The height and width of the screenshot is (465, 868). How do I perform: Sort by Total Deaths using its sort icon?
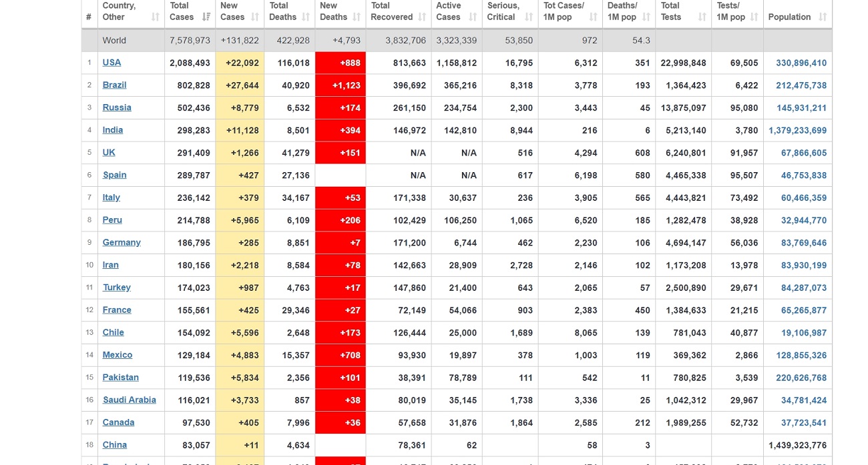[x=306, y=17]
